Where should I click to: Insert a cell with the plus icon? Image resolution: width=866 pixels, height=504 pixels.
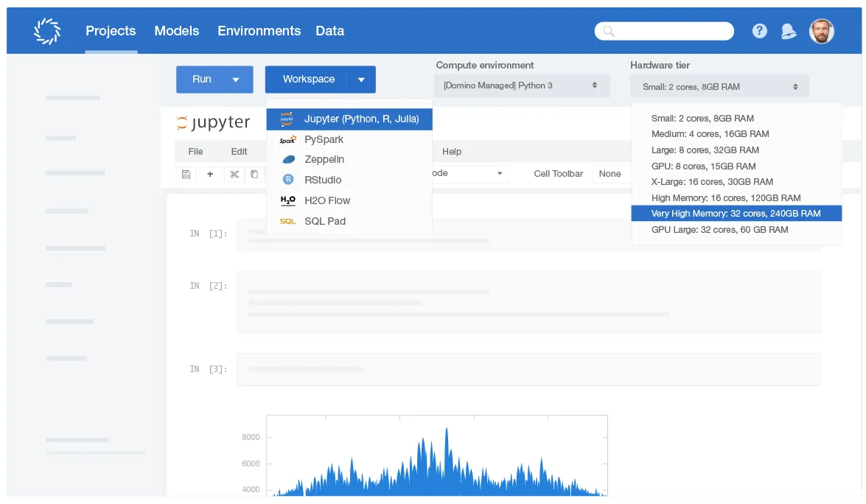[210, 174]
